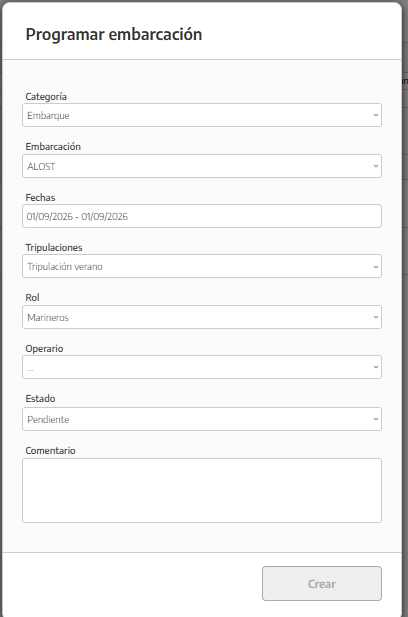Image resolution: width=408 pixels, height=617 pixels.
Task: Click the Tripulaciones field label
Action: click(x=54, y=248)
